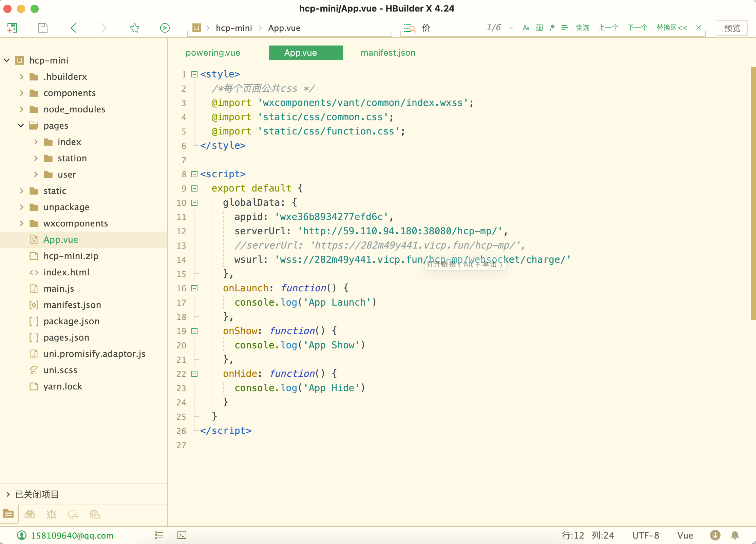Click the account email 158109640@qq.com
Screen dimensions: 756x544
pyautogui.click(x=72, y=536)
